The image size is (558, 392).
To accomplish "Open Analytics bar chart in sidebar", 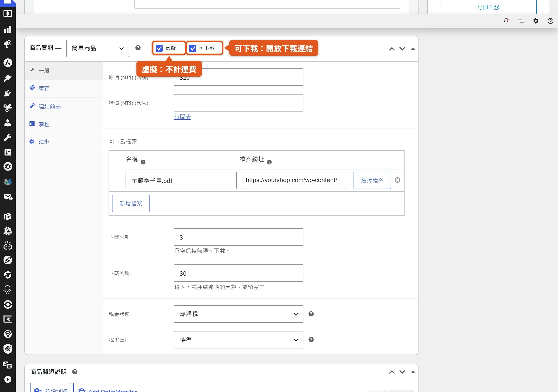I will [8, 29].
